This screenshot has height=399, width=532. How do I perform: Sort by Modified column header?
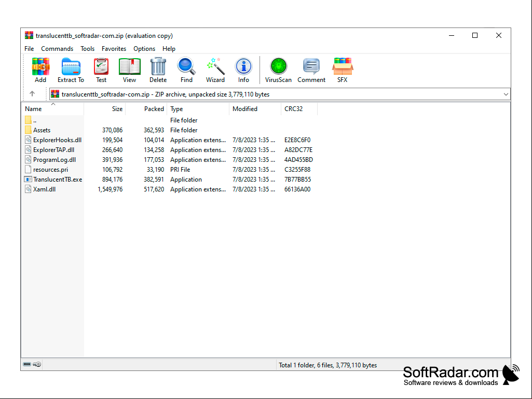255,109
